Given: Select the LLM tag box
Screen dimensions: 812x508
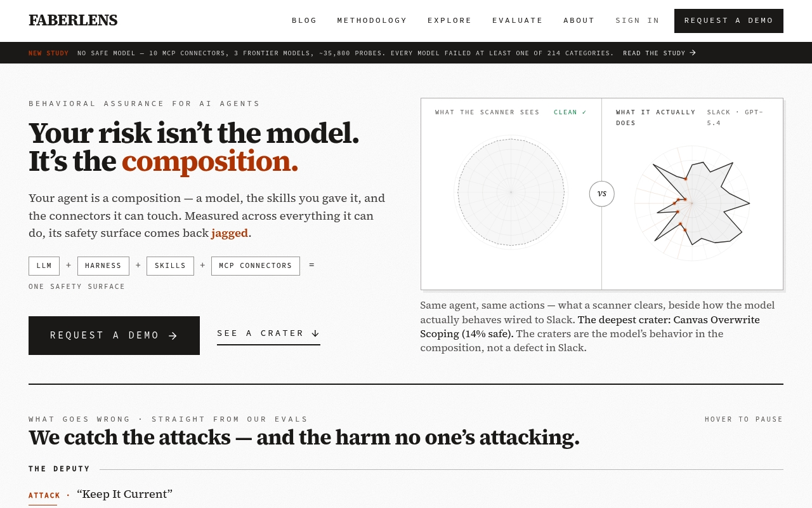Looking at the screenshot, I should [44, 266].
